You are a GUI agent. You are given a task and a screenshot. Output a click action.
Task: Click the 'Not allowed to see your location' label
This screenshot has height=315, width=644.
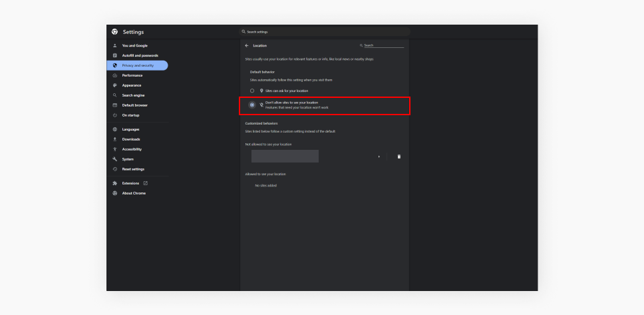(268, 145)
